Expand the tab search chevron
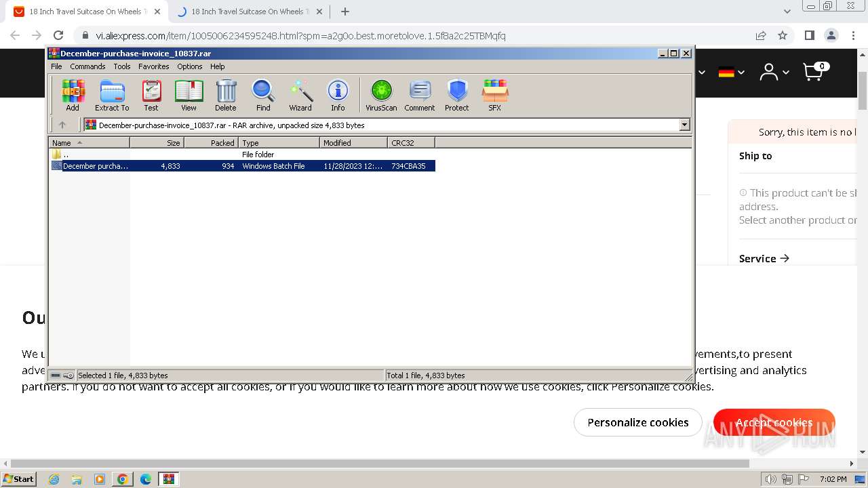The height and width of the screenshot is (488, 868). click(787, 12)
